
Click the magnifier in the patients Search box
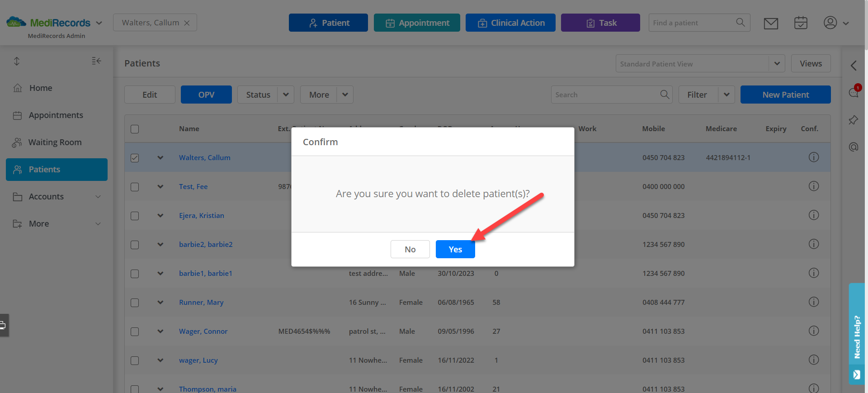[665, 94]
